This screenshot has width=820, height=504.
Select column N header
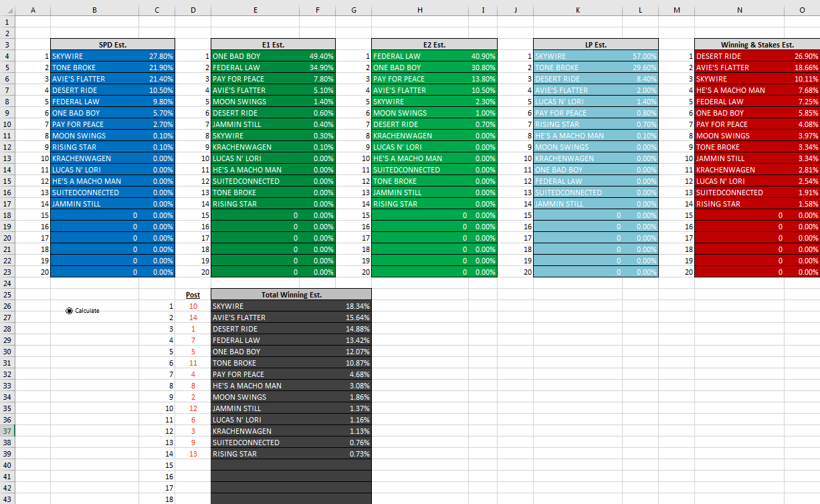739,11
